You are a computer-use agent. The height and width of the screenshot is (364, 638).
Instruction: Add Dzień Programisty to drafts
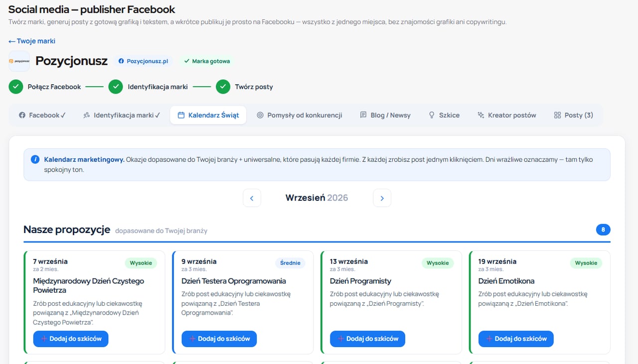[367, 339]
